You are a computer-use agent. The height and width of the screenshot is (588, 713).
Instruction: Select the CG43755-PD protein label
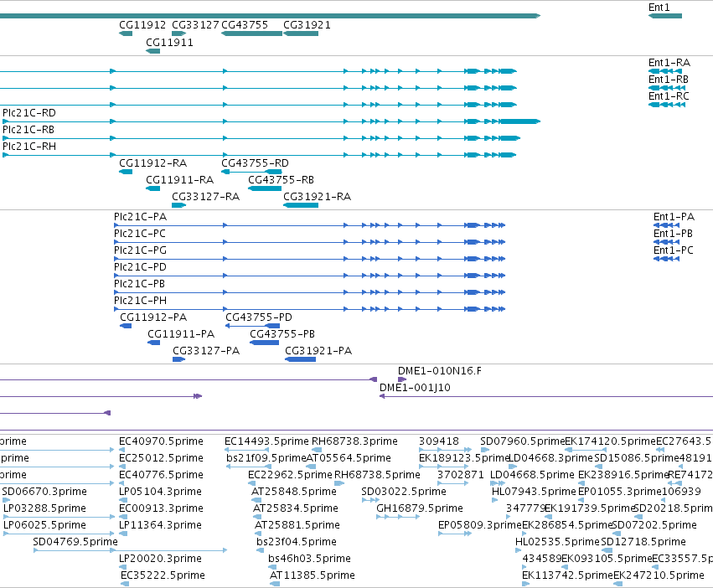(x=259, y=317)
